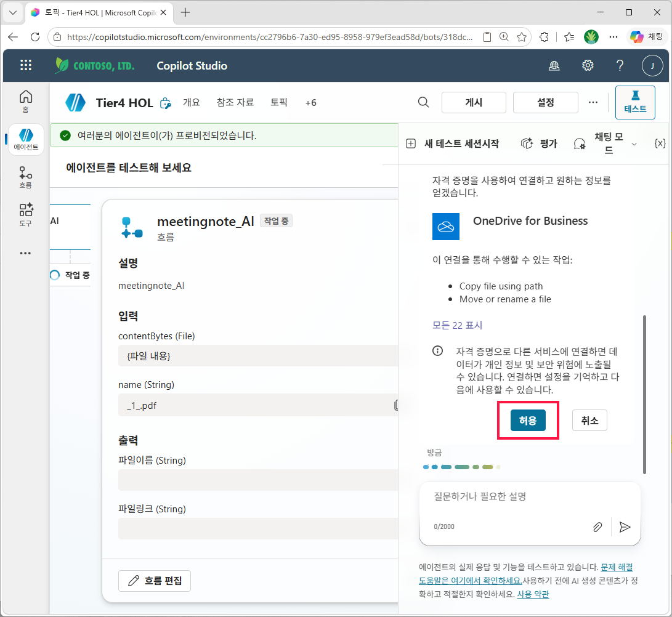The width and height of the screenshot is (672, 617).
Task: Click the 게시 publish button
Action: 474,102
